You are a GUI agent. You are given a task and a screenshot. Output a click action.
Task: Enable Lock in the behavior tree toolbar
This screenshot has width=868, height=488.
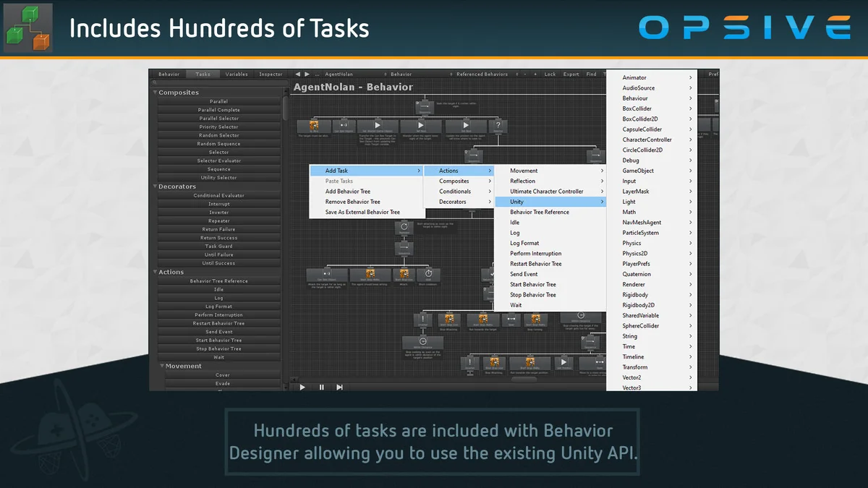pos(550,74)
